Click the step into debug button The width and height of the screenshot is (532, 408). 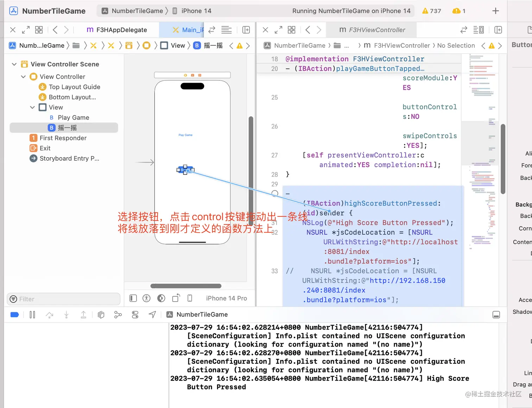(x=66, y=315)
